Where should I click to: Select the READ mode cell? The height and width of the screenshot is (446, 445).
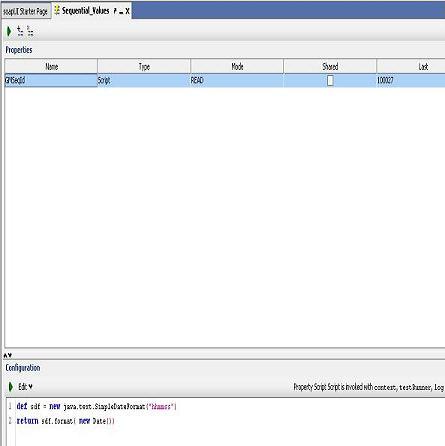click(237, 80)
